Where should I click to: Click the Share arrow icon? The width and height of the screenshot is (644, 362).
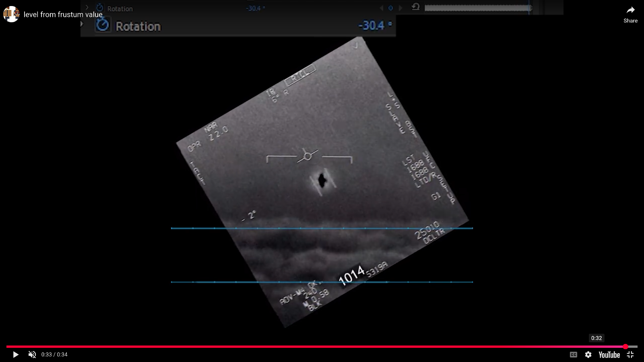[630, 10]
